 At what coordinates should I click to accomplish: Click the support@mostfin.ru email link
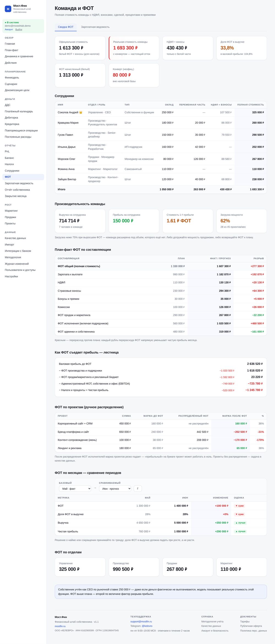point(141,621)
